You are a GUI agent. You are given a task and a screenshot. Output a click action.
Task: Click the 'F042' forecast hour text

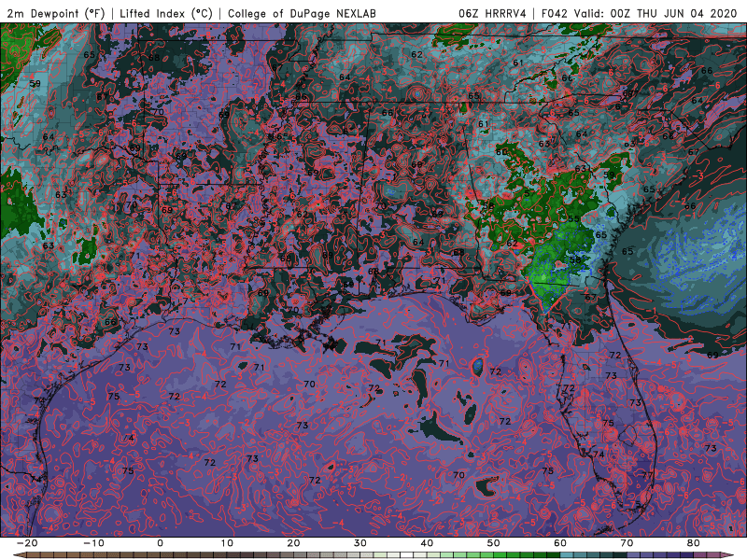[x=554, y=13]
